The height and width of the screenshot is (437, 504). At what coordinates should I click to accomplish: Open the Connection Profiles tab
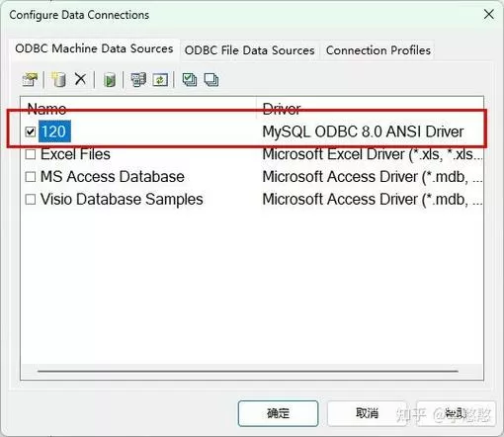(378, 50)
